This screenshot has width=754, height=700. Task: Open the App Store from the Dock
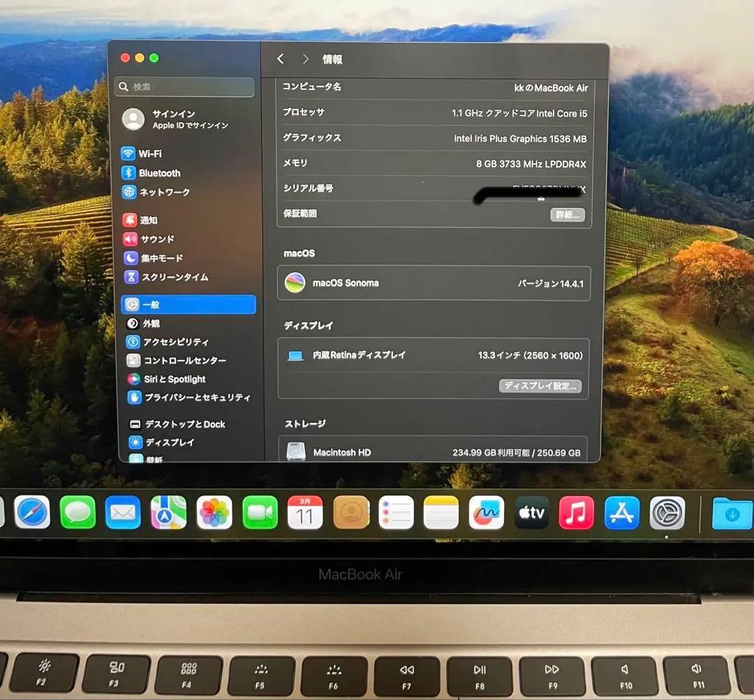pyautogui.click(x=621, y=513)
